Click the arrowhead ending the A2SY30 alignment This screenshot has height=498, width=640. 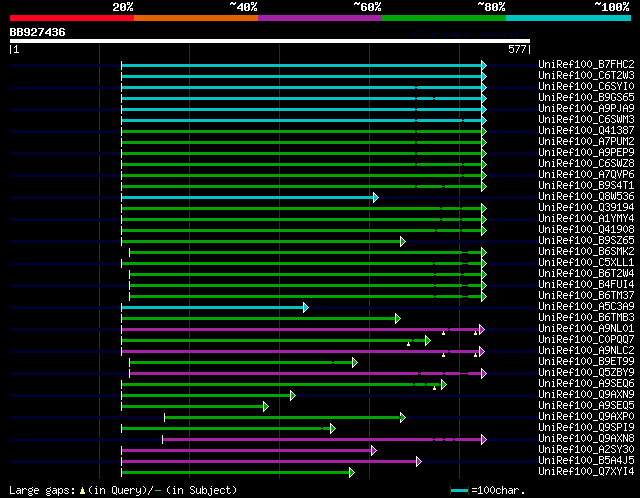[x=374, y=451]
